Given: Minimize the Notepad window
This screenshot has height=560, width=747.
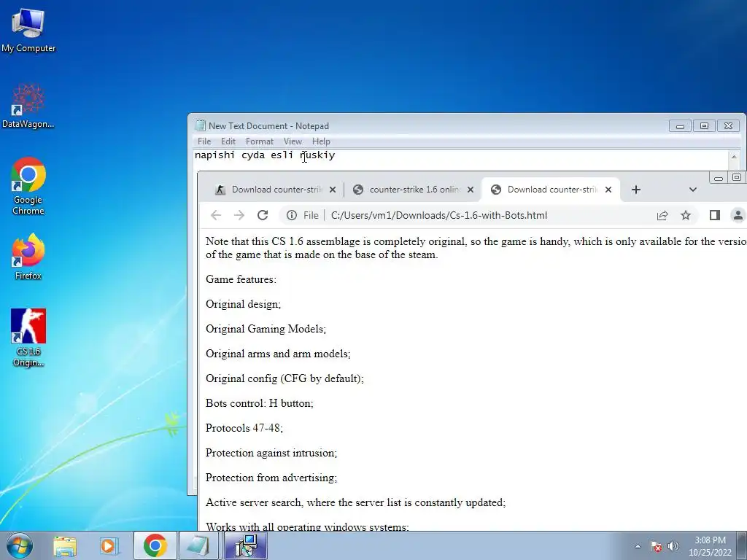Looking at the screenshot, I should (680, 126).
